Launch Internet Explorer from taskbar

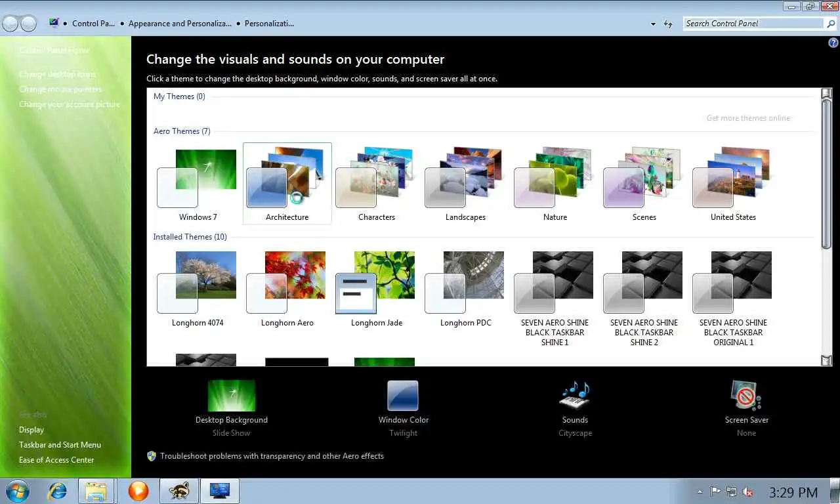[58, 491]
